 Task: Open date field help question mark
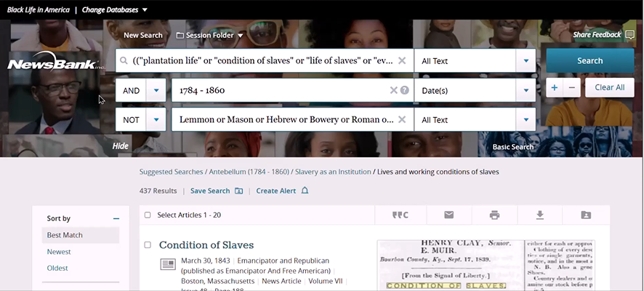click(405, 90)
